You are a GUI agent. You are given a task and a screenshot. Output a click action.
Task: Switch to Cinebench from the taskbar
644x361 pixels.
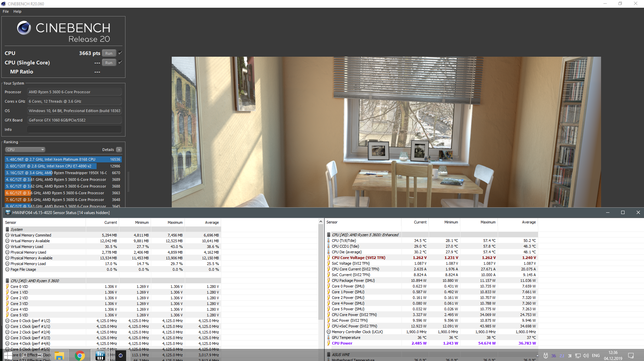click(x=121, y=355)
